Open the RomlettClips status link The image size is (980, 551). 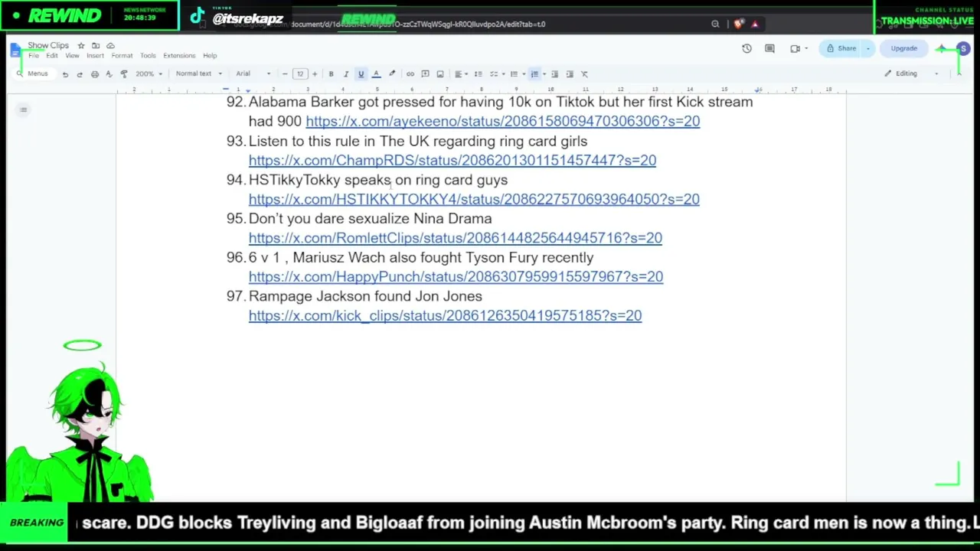[456, 238]
